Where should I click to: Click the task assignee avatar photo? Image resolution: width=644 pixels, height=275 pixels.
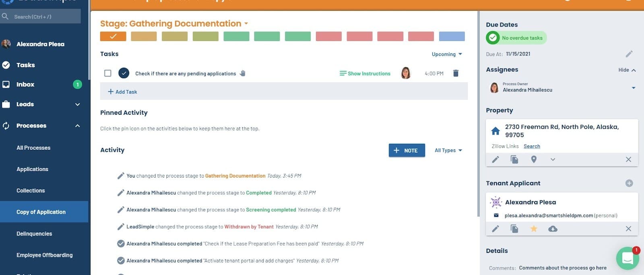click(406, 73)
